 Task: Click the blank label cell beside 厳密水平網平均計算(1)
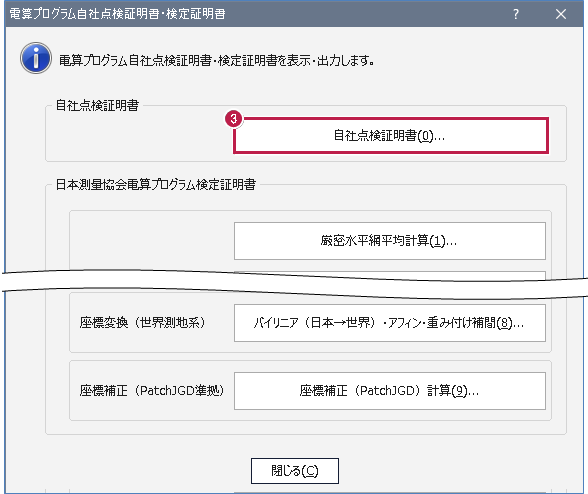152,241
